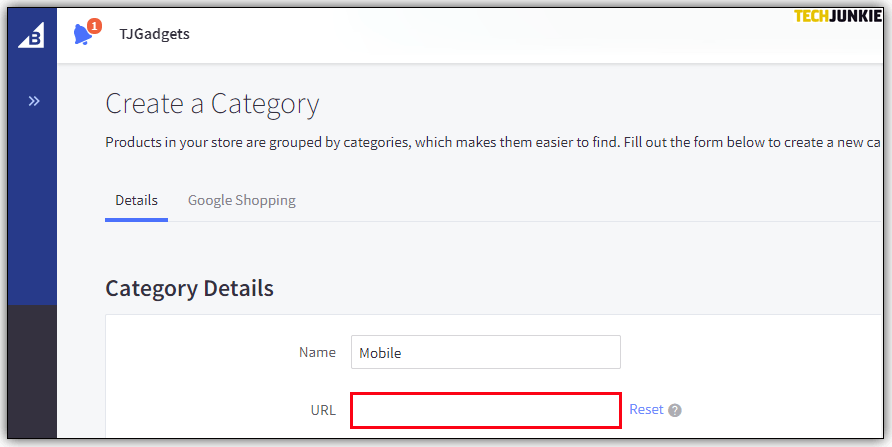The image size is (892, 447).
Task: Click the URL field label
Action: [323, 410]
